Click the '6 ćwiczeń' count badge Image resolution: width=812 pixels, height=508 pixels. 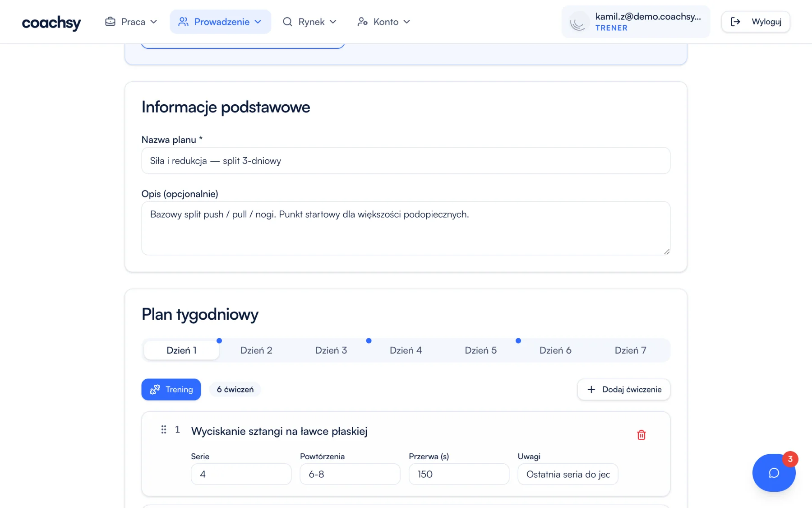pos(235,389)
